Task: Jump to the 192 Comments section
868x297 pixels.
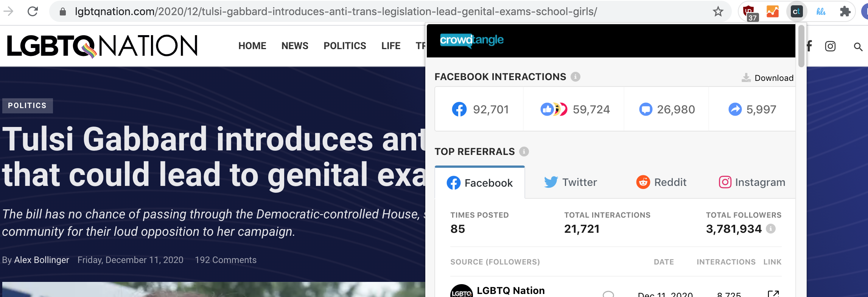Action: 226,260
